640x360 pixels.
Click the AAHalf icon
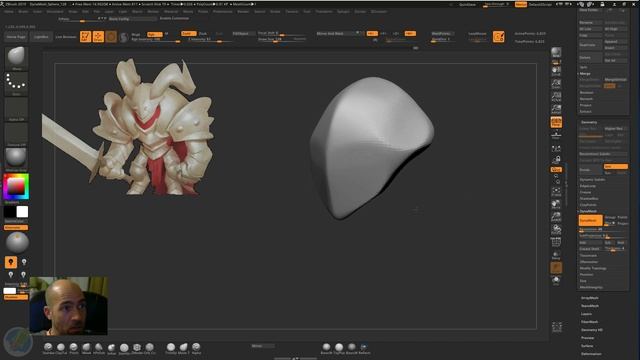click(556, 109)
